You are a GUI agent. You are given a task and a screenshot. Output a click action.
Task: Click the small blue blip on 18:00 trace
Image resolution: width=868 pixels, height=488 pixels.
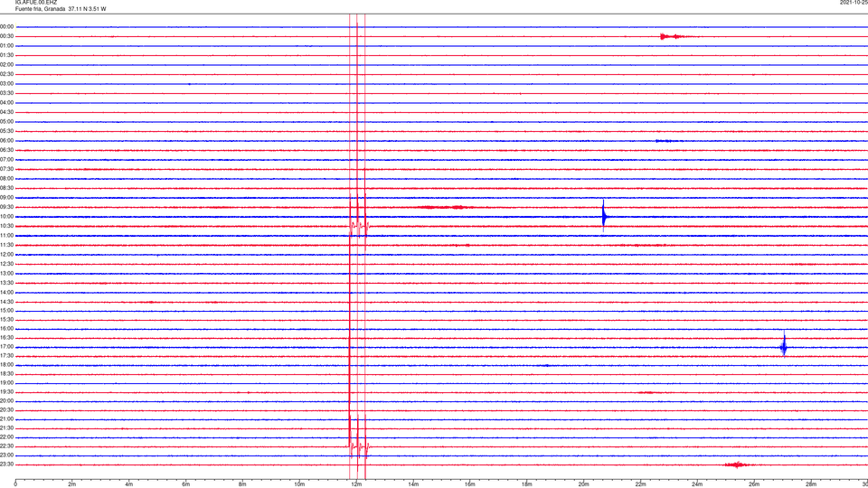click(x=546, y=365)
